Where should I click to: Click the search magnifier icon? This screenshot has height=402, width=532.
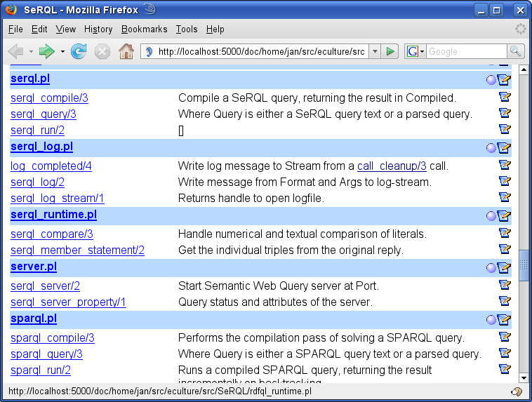point(515,51)
